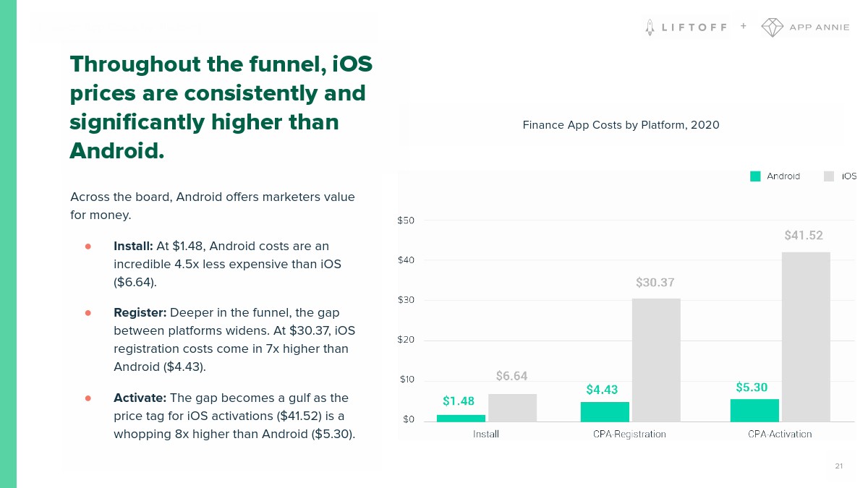Click the $41.52 data label
The image size is (868, 488).
click(803, 236)
